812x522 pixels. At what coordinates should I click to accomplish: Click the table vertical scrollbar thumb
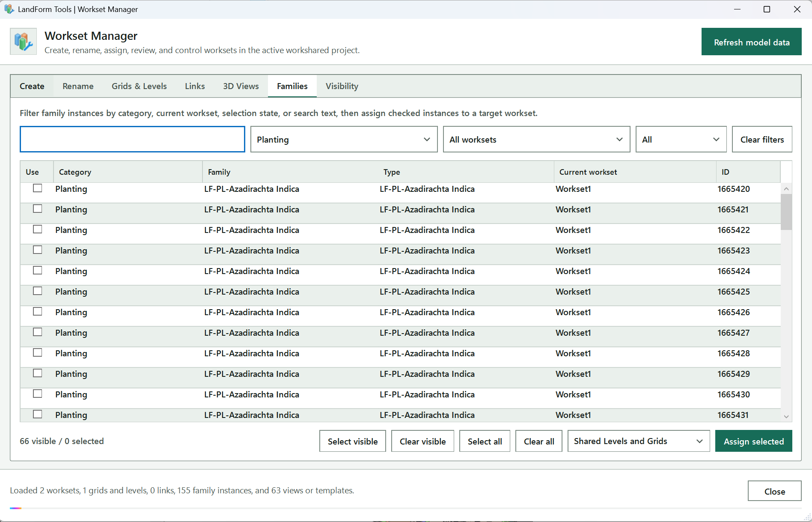click(786, 212)
